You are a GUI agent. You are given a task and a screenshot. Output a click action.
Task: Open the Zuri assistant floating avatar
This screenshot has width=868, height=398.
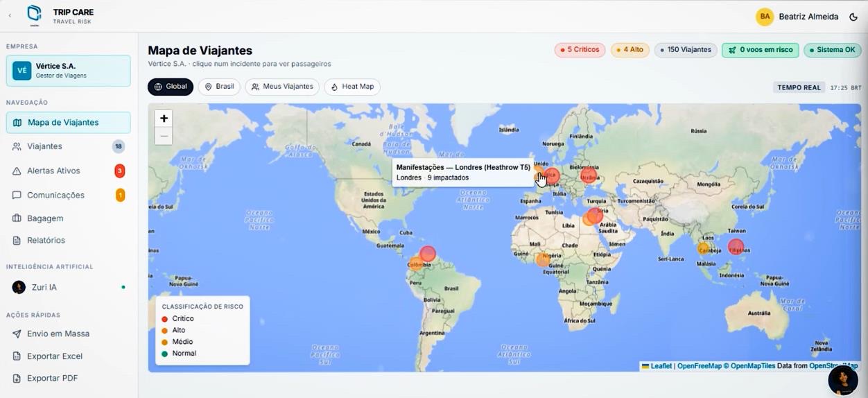click(843, 380)
